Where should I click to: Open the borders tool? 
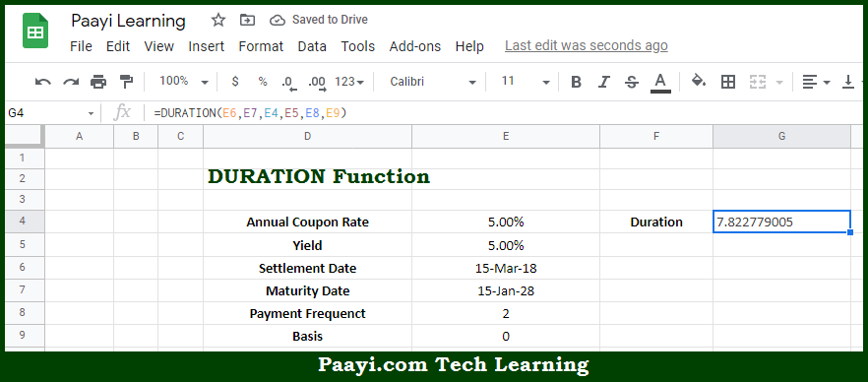728,83
